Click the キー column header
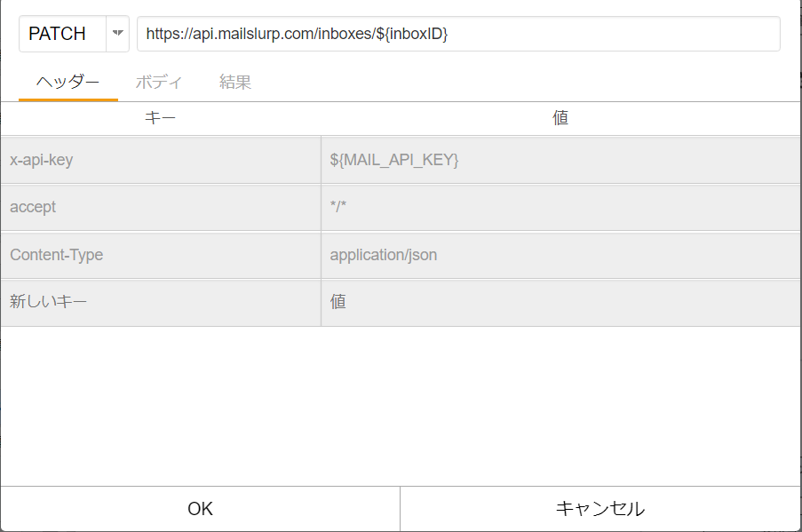 (161, 118)
